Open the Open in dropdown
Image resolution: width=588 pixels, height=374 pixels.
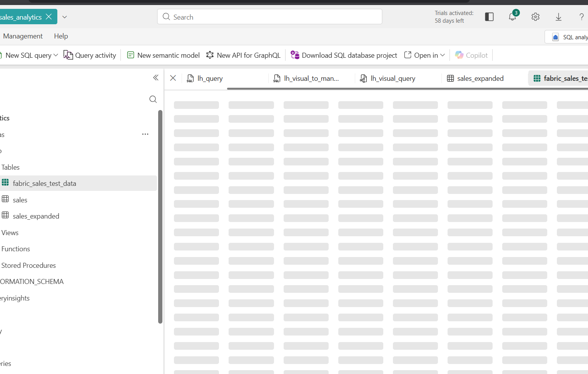coord(424,55)
